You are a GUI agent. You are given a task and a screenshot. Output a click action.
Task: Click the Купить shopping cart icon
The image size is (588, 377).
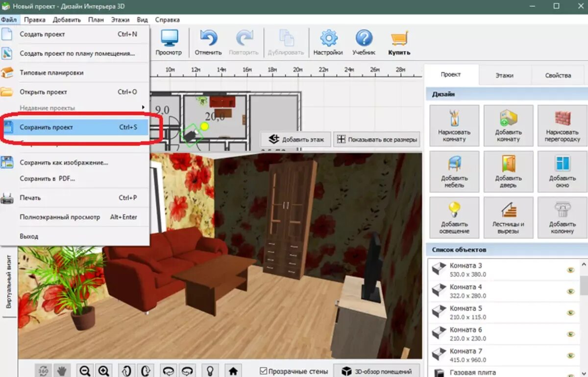pos(399,38)
